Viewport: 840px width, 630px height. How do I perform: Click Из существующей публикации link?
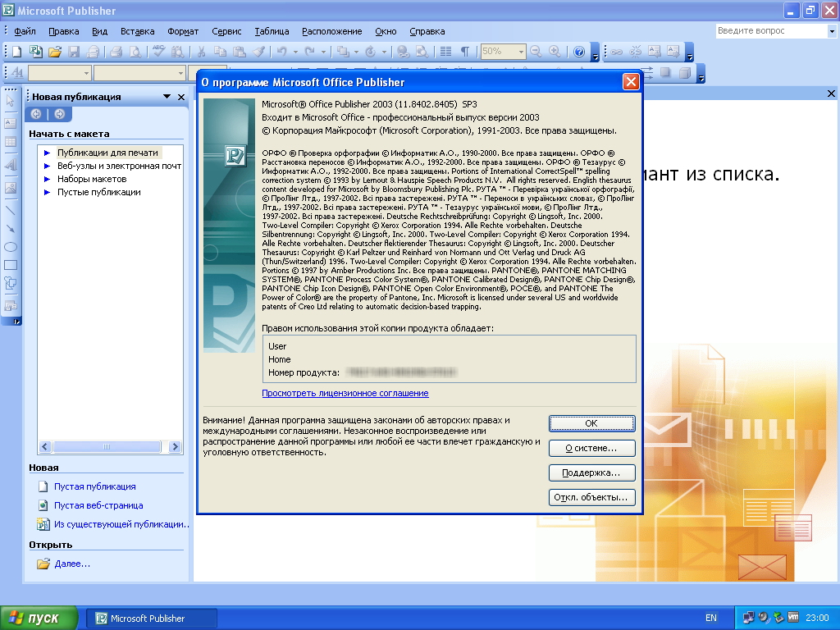(x=121, y=524)
